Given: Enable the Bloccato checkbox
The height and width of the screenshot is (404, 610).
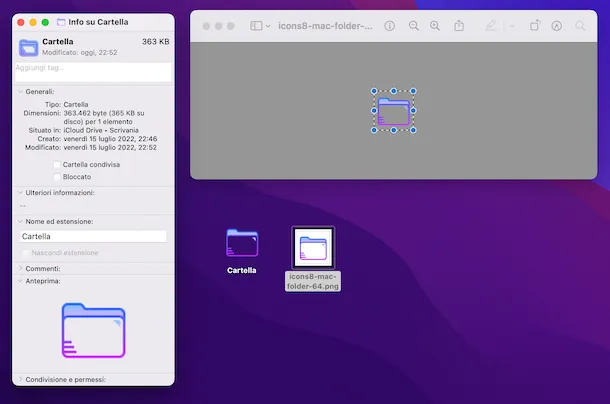Looking at the screenshot, I should click(x=57, y=177).
